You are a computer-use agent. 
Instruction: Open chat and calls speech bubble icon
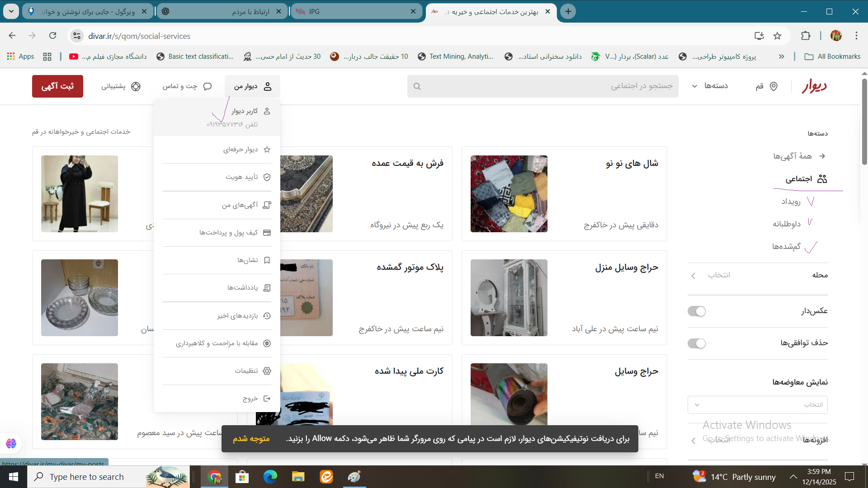208,86
